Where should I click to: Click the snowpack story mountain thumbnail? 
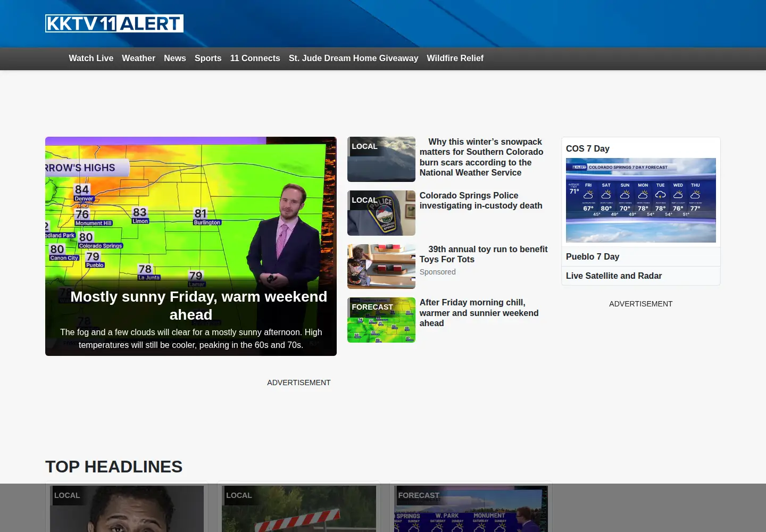(x=381, y=160)
